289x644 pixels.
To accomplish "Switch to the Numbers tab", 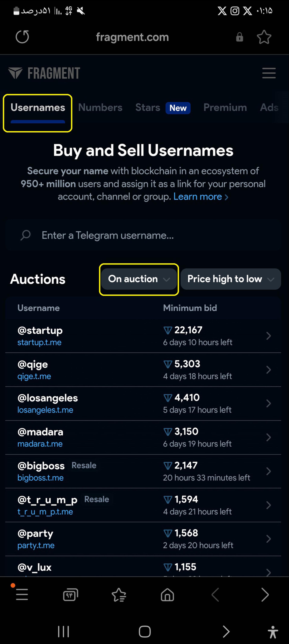I will tap(100, 108).
